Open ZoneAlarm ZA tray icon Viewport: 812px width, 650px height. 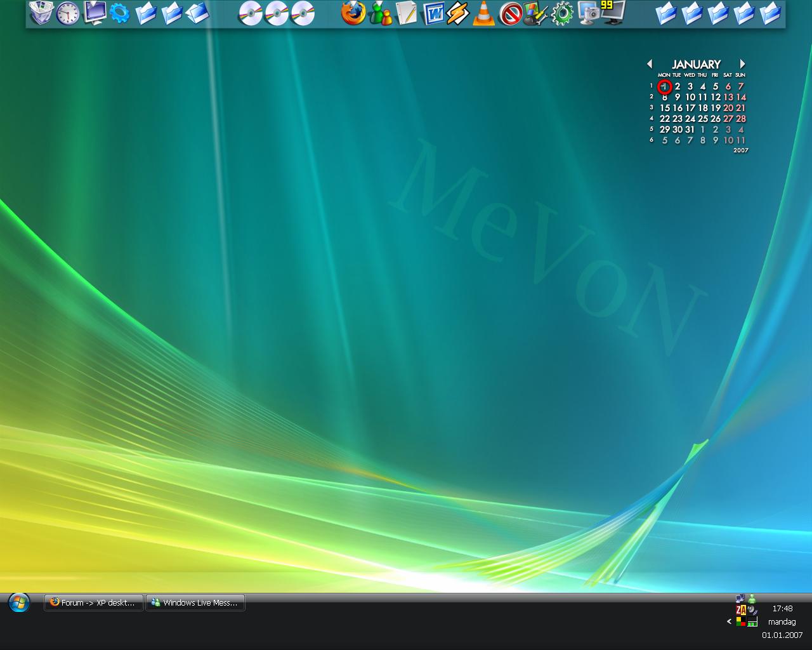741,610
